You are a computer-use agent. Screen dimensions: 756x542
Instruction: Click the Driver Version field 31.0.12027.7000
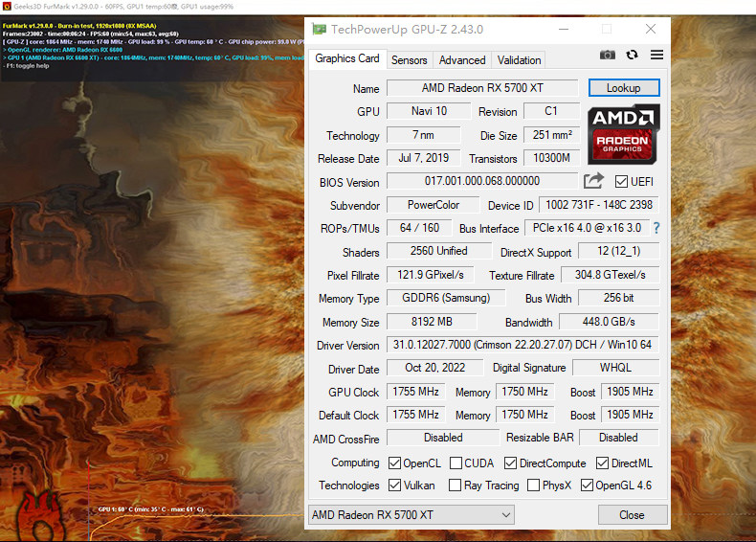523,345
